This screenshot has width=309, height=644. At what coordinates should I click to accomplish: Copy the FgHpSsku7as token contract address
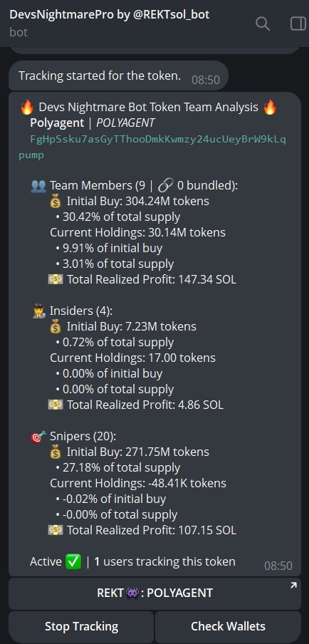pos(152,147)
